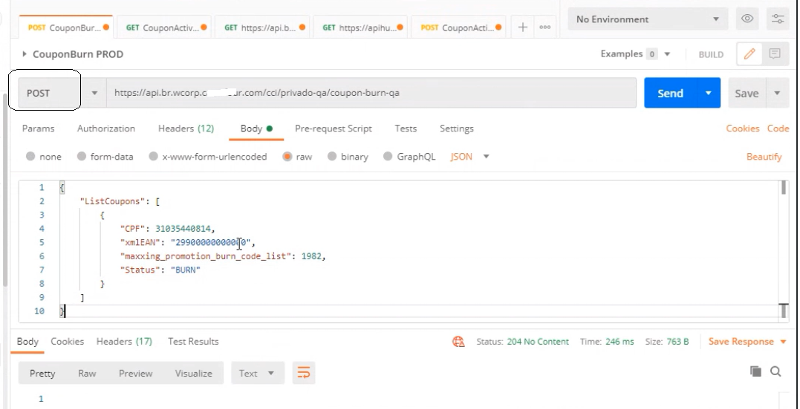Click the Save button
The width and height of the screenshot is (800, 409).
click(x=746, y=93)
